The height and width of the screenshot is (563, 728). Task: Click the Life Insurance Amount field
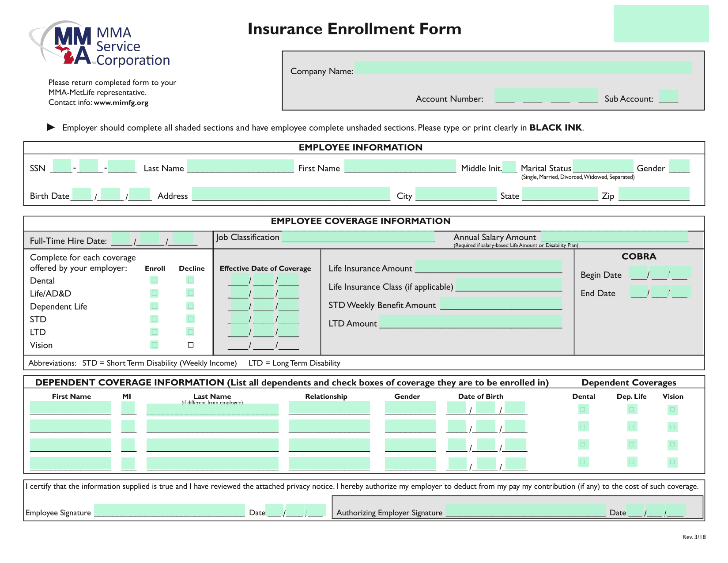488,267
